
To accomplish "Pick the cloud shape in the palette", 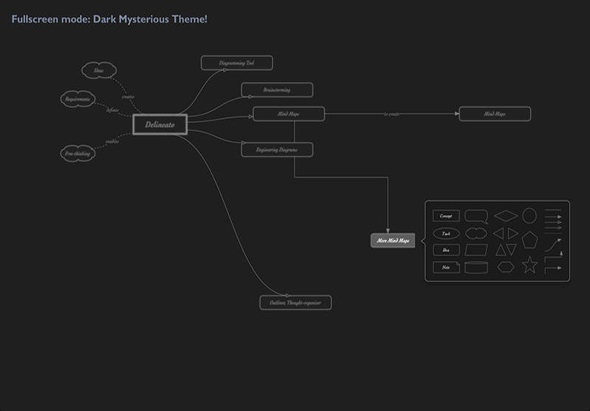I will [476, 233].
